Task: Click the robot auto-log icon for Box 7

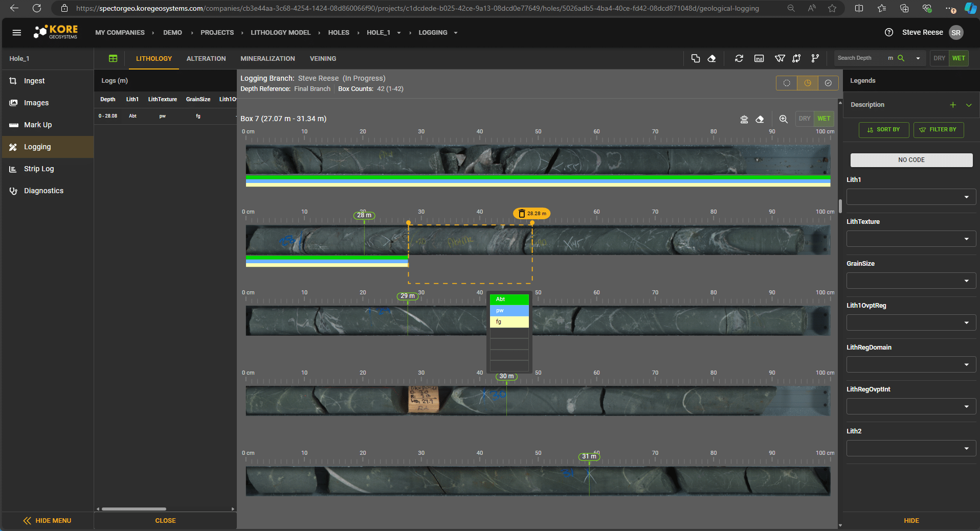Action: click(x=744, y=119)
